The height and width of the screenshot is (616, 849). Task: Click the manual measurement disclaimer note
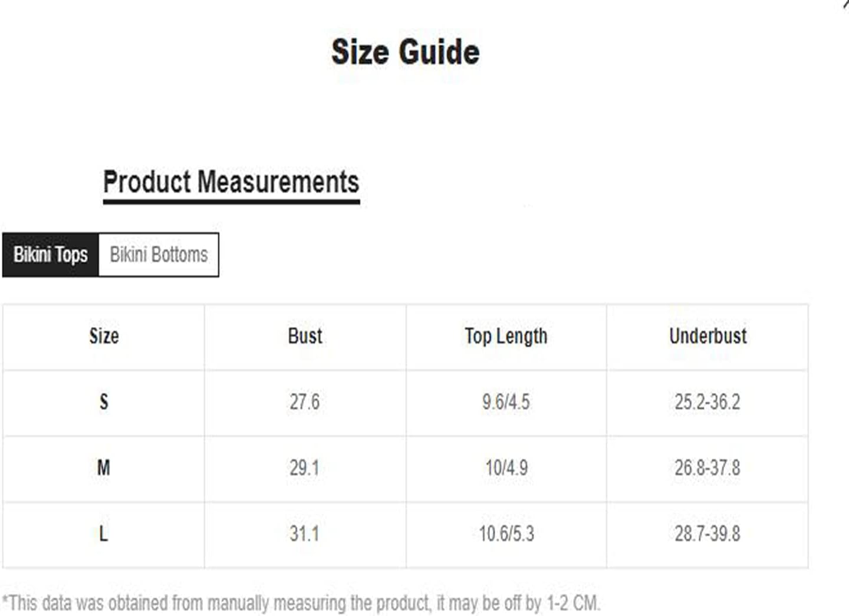(x=301, y=604)
